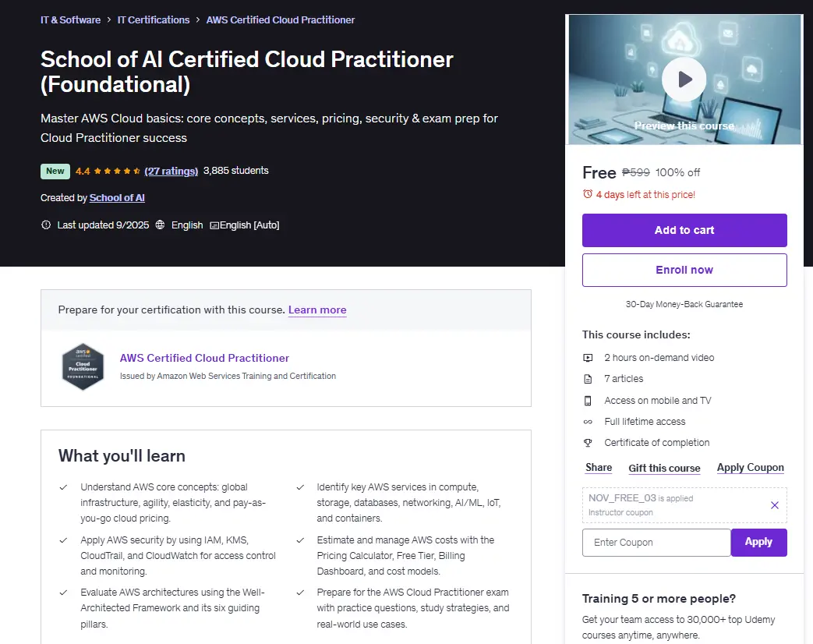Click Issued by Amazon Web Services text
The height and width of the screenshot is (644, 813).
pyautogui.click(x=228, y=376)
